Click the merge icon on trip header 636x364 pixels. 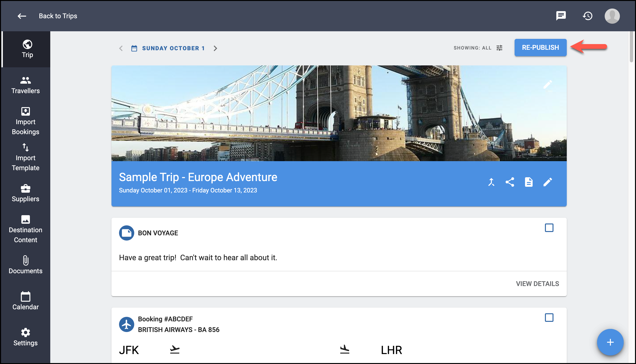[x=491, y=182]
